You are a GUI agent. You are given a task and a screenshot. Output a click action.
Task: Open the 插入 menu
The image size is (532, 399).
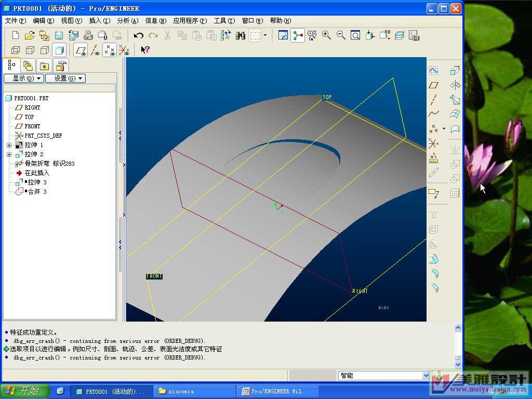[99, 21]
